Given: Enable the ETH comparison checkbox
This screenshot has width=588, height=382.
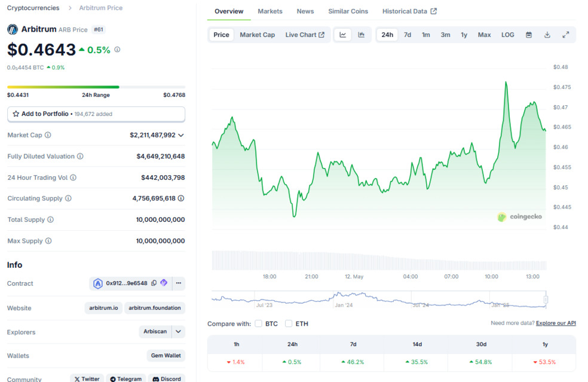Looking at the screenshot, I should point(289,323).
